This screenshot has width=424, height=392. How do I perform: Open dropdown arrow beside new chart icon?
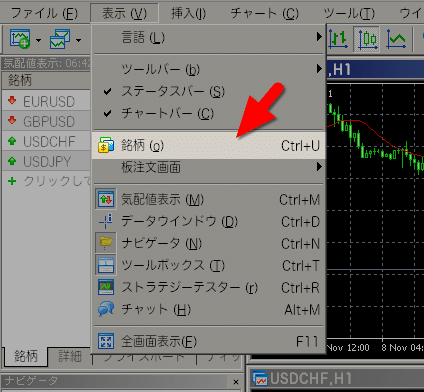coord(38,40)
